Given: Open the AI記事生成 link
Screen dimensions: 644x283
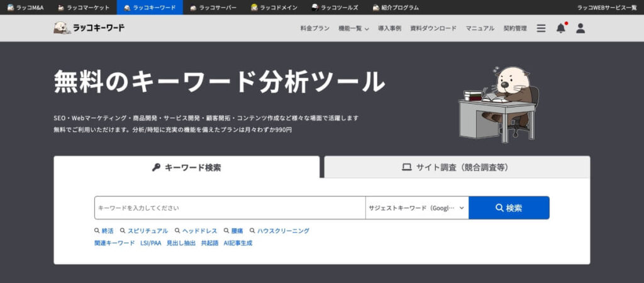Looking at the screenshot, I should [x=238, y=243].
